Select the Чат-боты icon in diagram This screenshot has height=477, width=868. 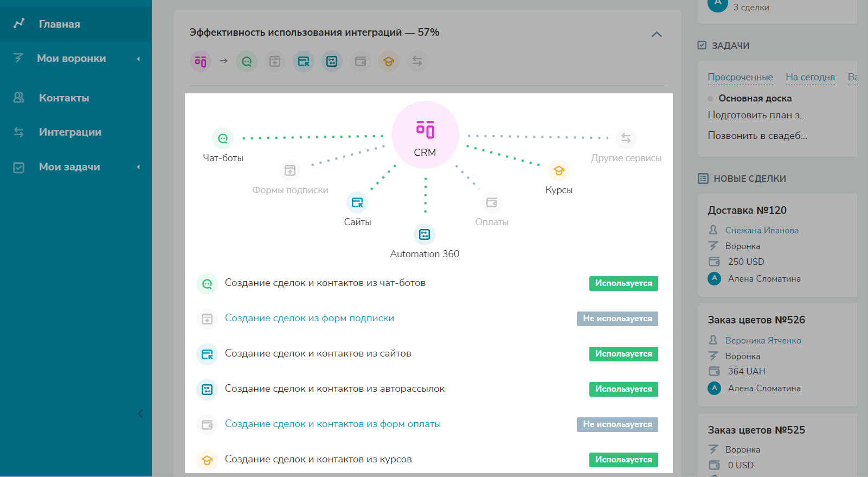pyautogui.click(x=223, y=138)
